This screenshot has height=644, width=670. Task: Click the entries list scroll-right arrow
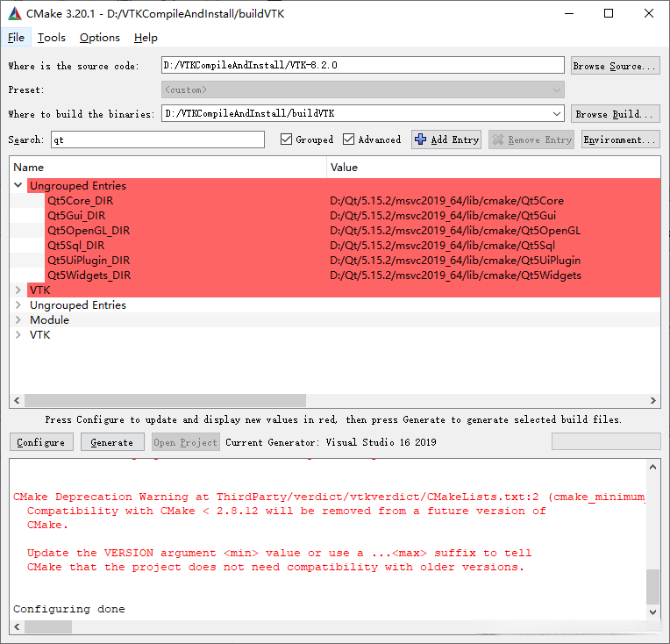click(653, 400)
